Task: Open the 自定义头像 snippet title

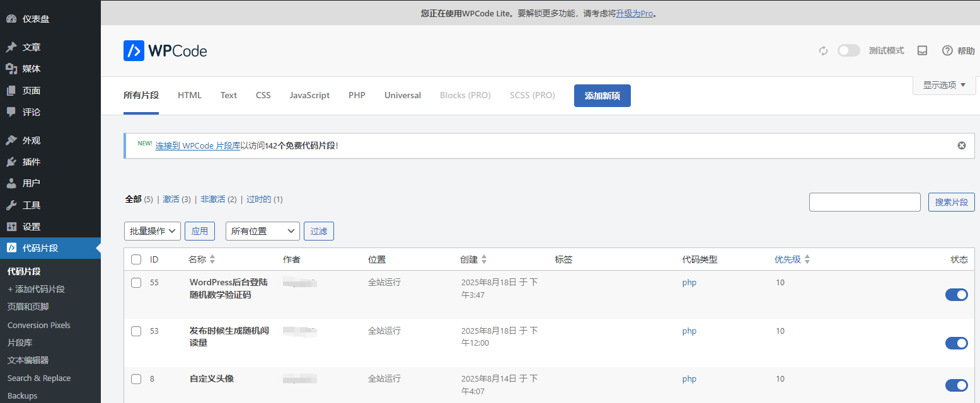Action: (212, 379)
